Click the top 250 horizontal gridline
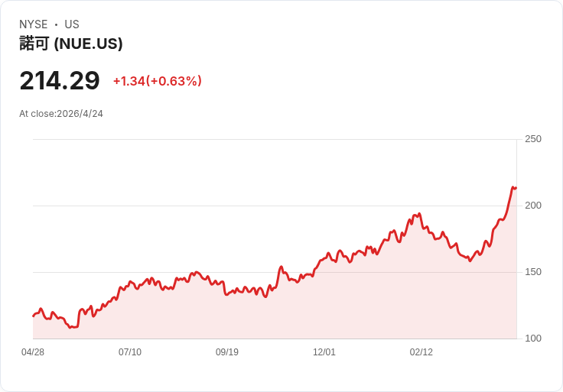Viewport: 563px width, 392px height. (x=275, y=139)
